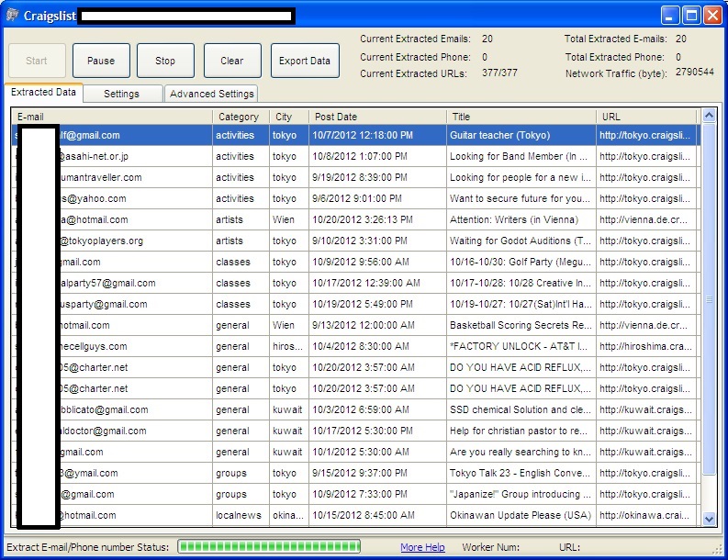Screen dimensions: 728x560
Task: Select the row "Japanize!" Group introducing
Action: [354, 495]
